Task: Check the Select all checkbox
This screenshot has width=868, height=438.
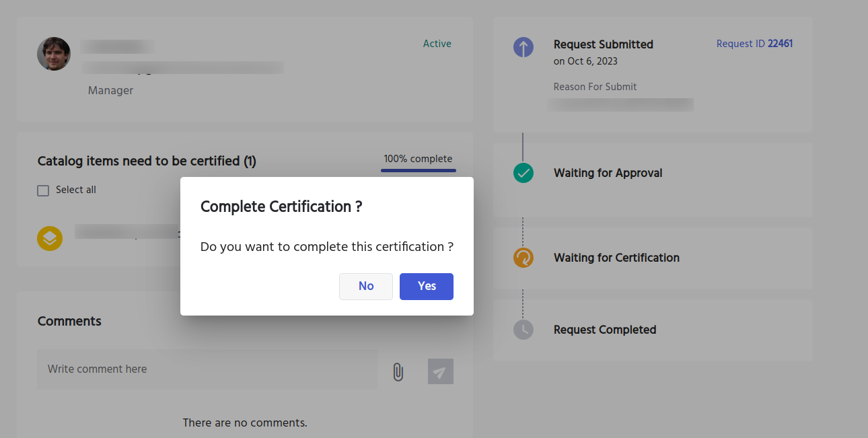Action: 43,190
